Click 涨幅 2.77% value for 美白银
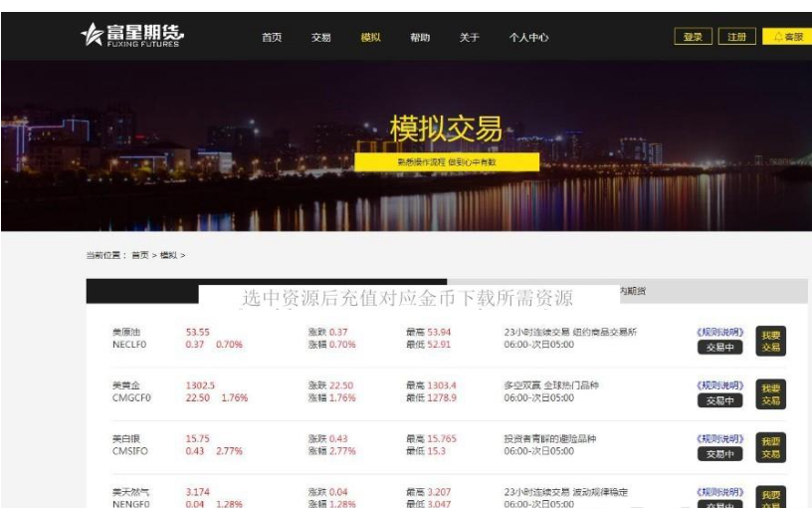Image resolution: width=812 pixels, height=508 pixels. tap(332, 451)
